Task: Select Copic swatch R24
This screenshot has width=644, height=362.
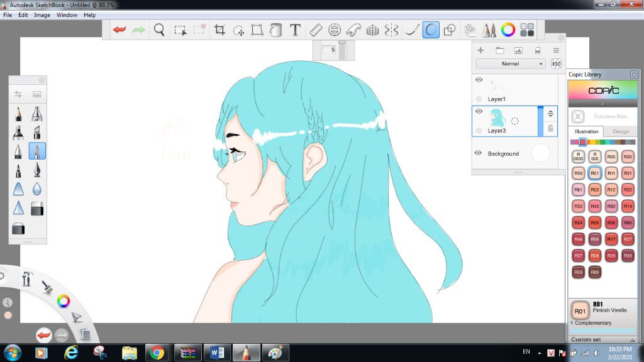Action: [579, 222]
